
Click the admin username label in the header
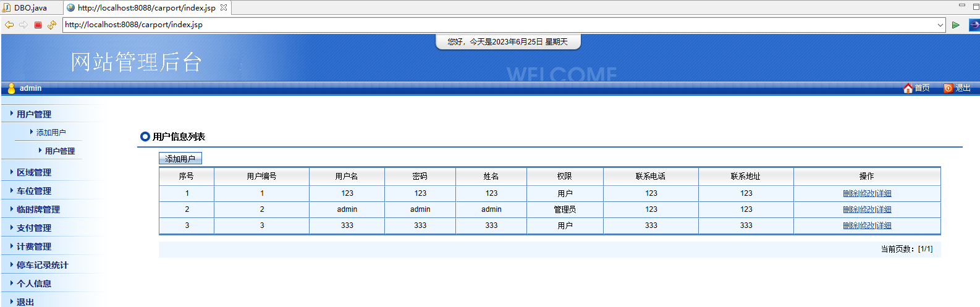pos(30,88)
